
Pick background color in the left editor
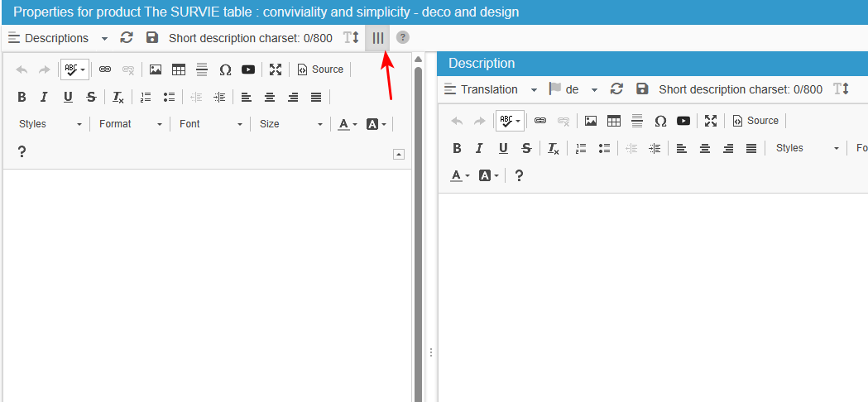click(x=376, y=124)
